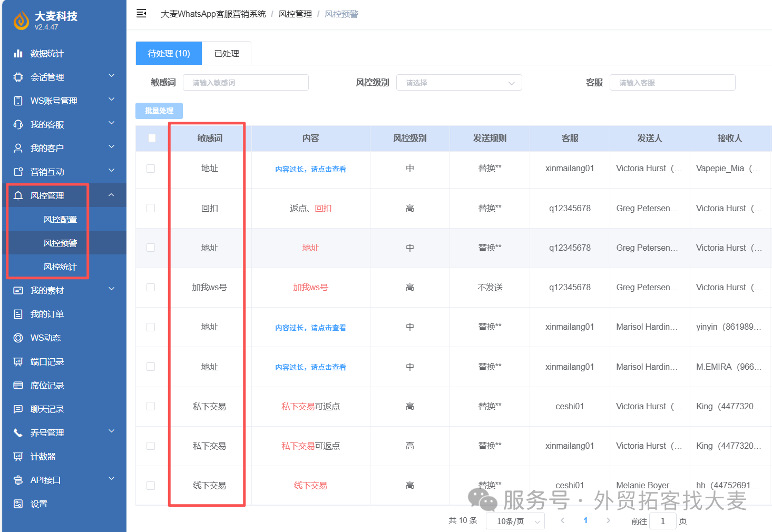Viewport: 772px width, 532px height.
Task: Click the 线下交易 red content text
Action: 310,485
